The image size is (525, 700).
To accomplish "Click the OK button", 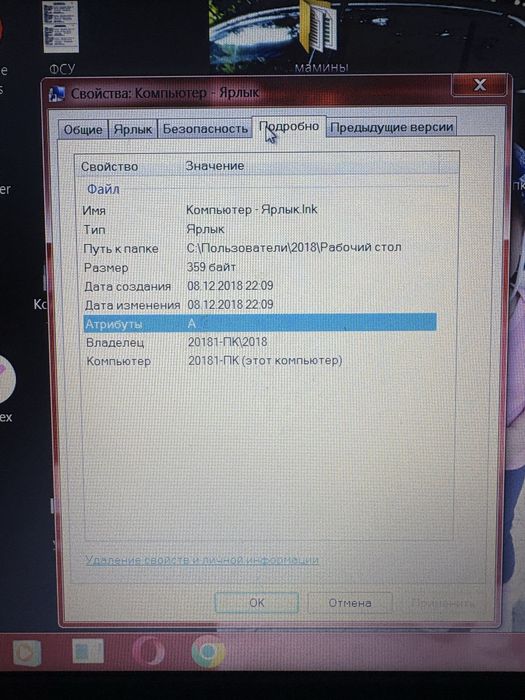I will [x=257, y=603].
